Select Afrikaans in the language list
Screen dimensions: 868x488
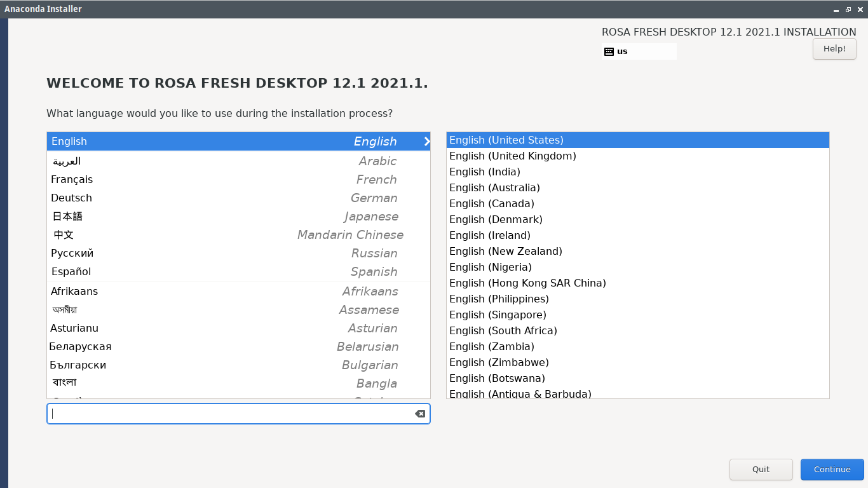coord(239,291)
